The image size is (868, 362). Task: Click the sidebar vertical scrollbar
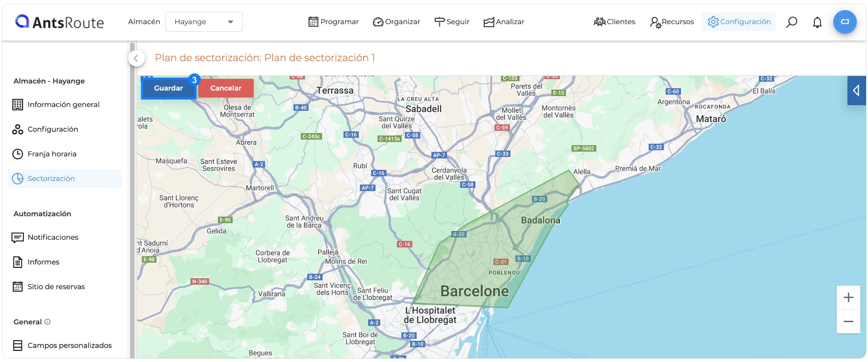pyautogui.click(x=132, y=200)
